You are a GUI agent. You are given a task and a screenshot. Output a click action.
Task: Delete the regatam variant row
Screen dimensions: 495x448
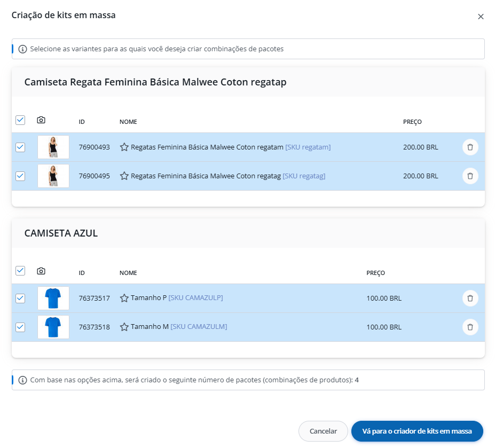470,147
